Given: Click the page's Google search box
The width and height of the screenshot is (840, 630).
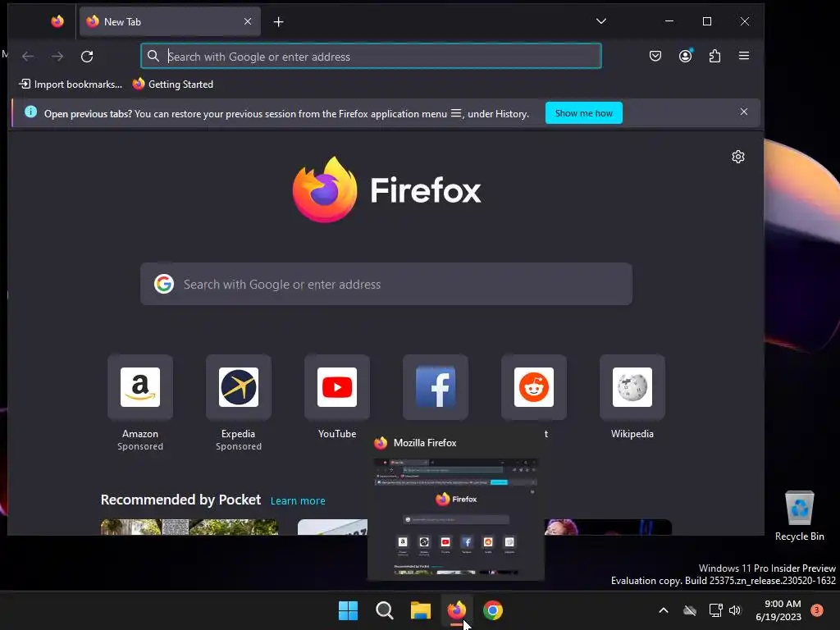Looking at the screenshot, I should coord(386,284).
